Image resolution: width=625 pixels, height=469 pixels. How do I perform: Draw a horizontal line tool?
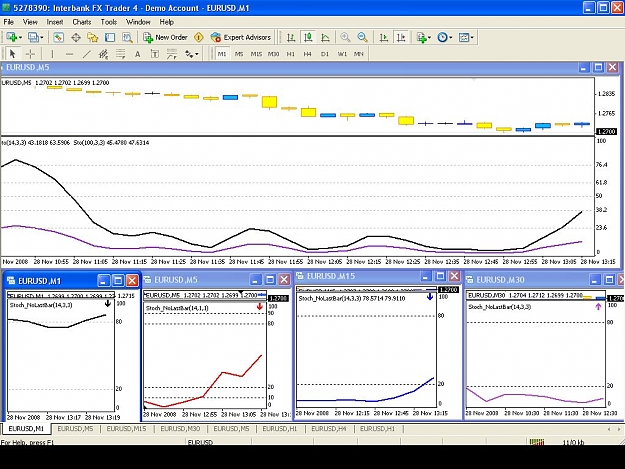69,54
